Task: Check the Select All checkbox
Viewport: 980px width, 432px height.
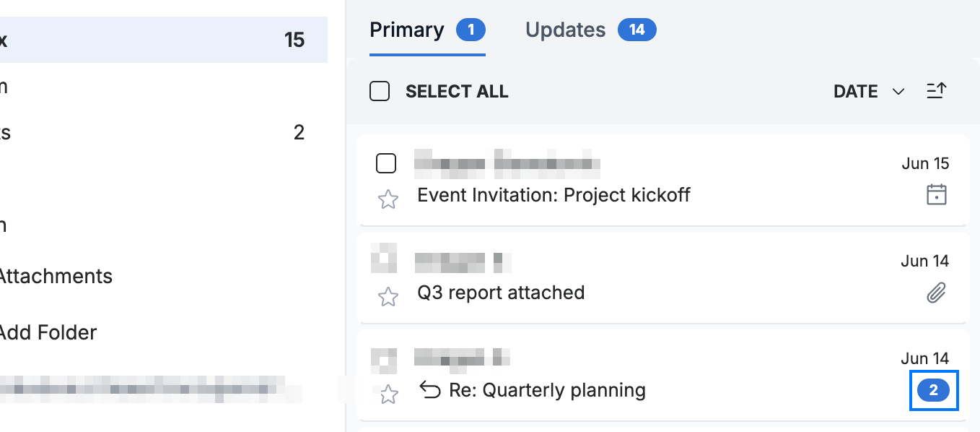Action: 380,91
